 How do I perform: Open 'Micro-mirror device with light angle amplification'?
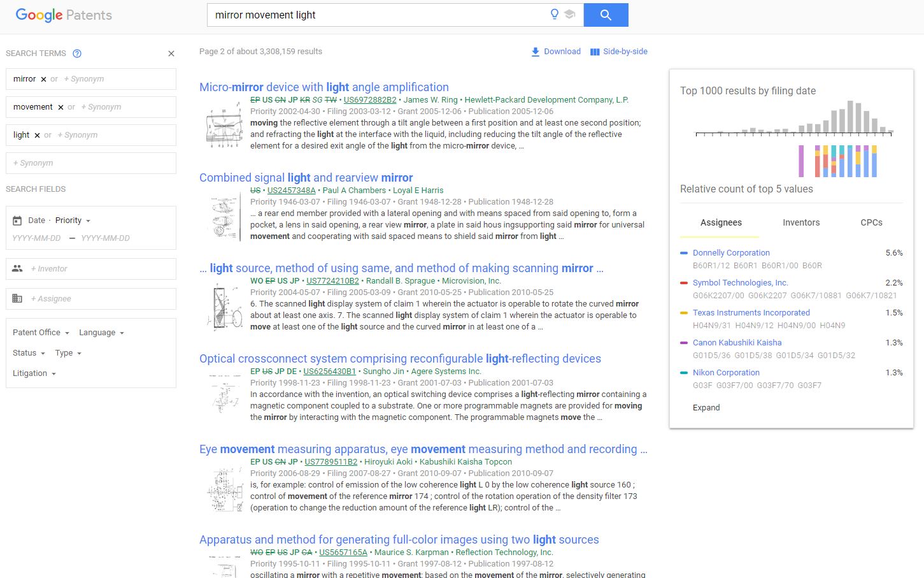click(324, 87)
